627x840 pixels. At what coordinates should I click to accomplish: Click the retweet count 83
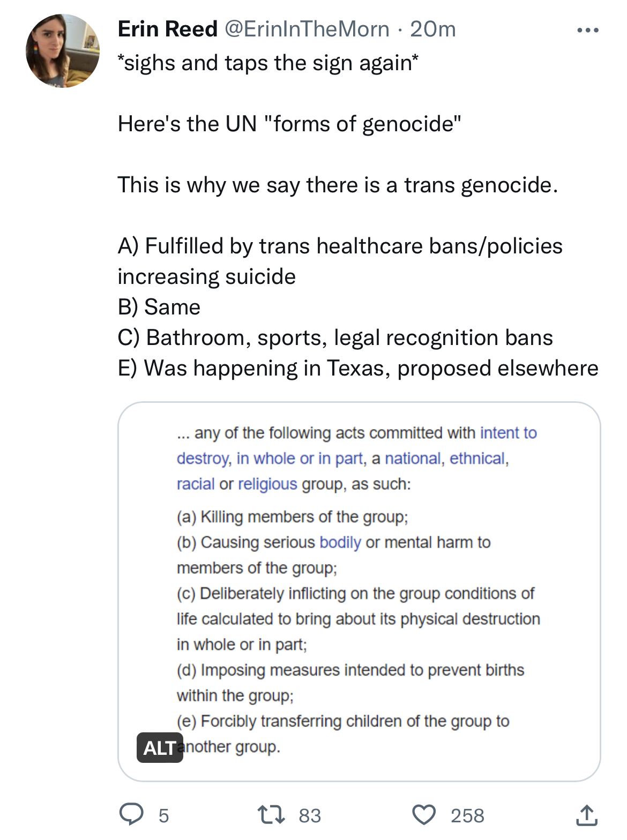pyautogui.click(x=310, y=815)
